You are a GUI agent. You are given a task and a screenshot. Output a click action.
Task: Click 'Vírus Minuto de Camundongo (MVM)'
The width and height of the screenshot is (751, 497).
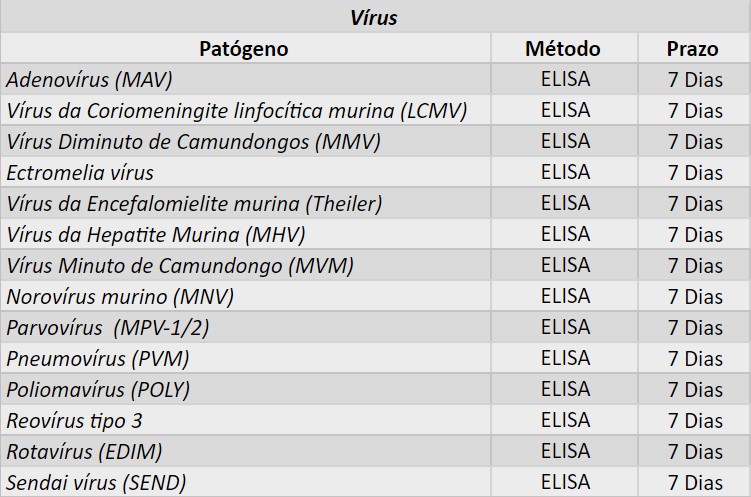180,265
